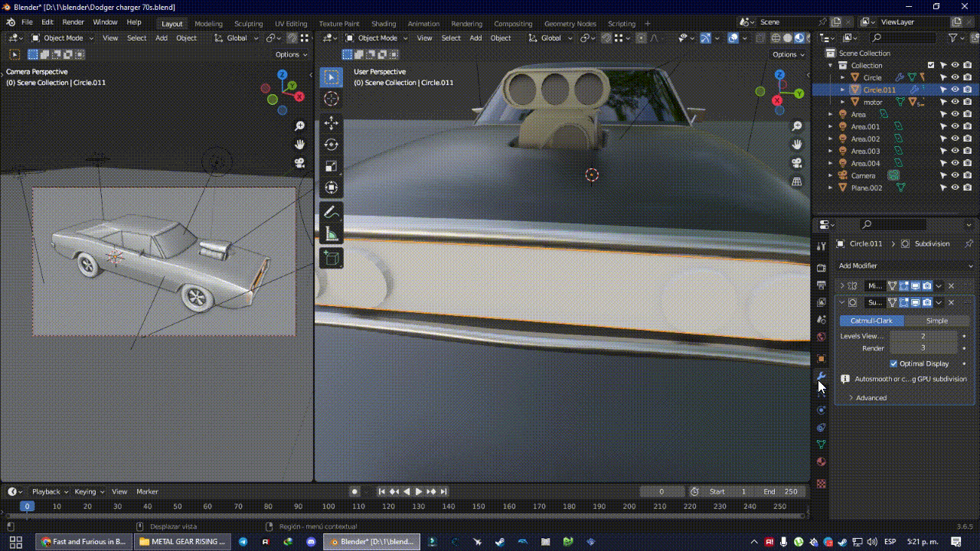
Task: Hide Circle.011 in viewport via eye icon
Action: 955,90
